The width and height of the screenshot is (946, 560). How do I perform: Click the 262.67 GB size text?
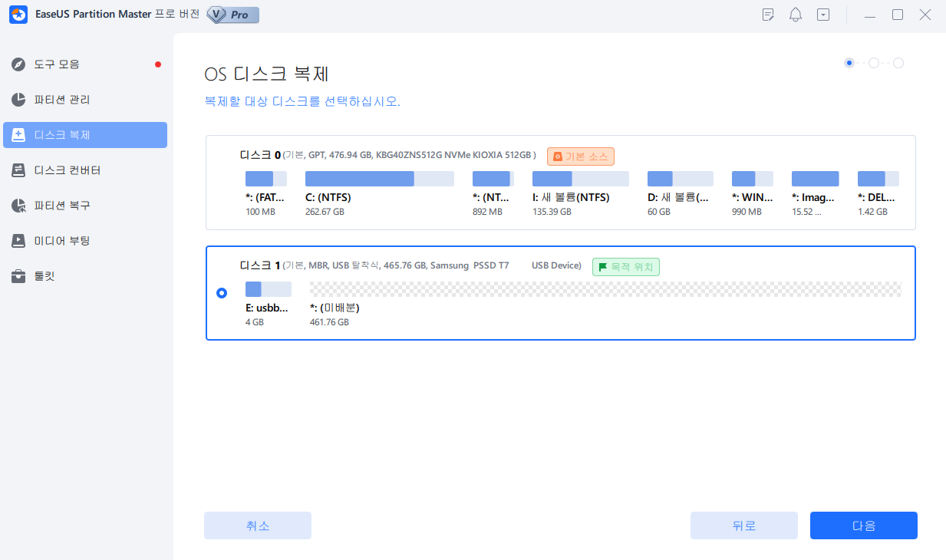point(325,212)
